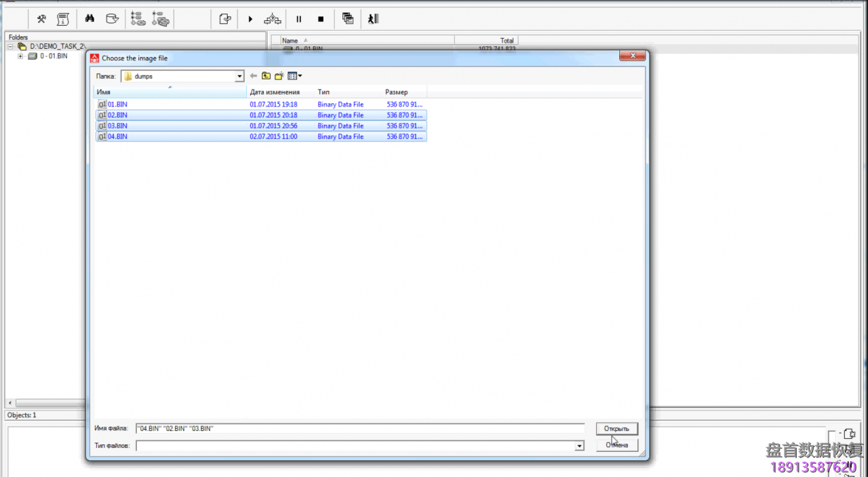Click the 'Открыть' button
868x477 pixels.
pyautogui.click(x=616, y=429)
